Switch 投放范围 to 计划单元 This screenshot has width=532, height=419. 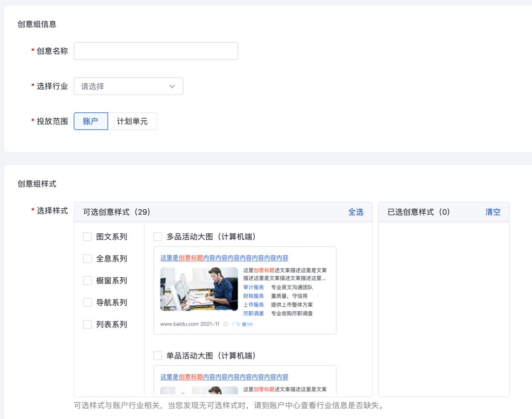(x=132, y=121)
